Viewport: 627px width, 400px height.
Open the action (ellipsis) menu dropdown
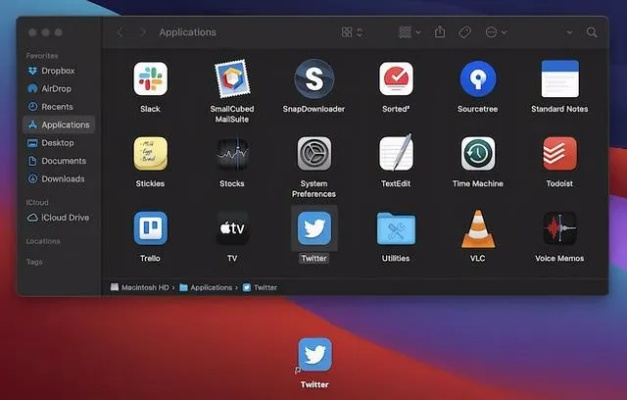click(496, 32)
